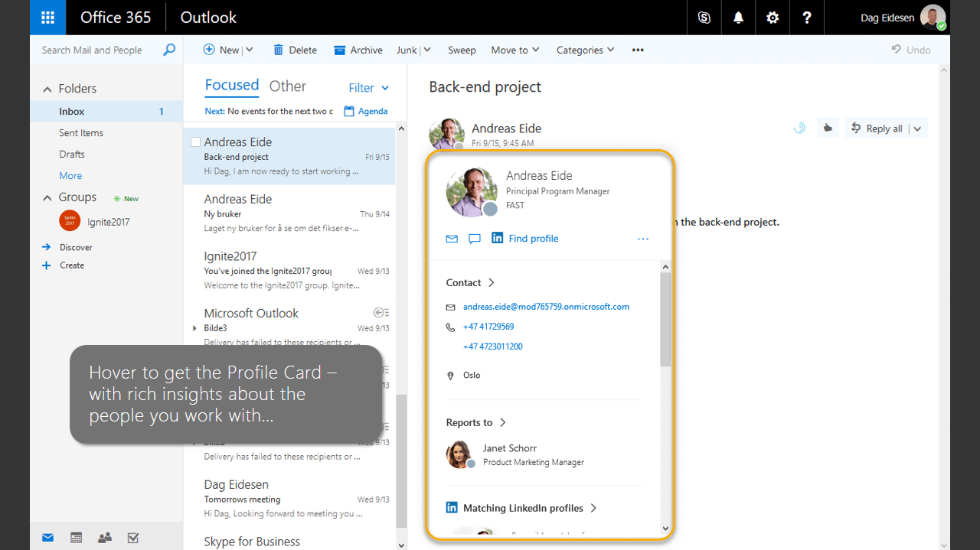Open the Settings gear
Screen dimensions: 980x550
coord(772,17)
